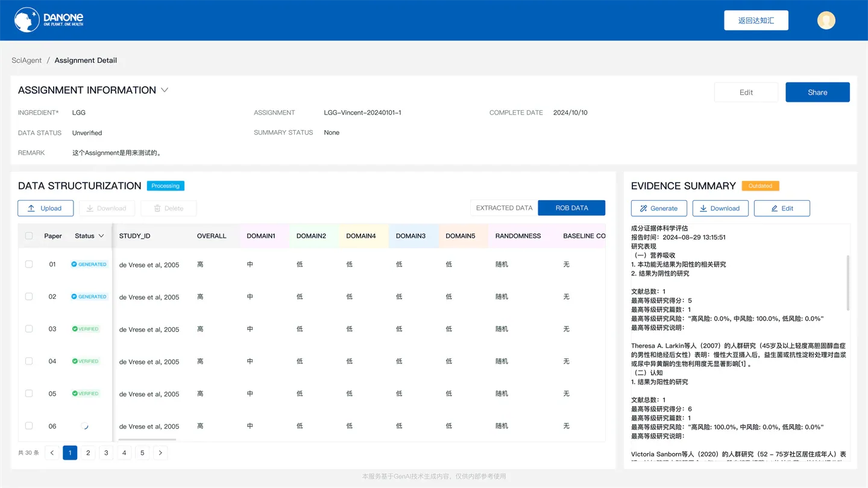Image resolution: width=868 pixels, height=488 pixels.
Task: Check the box for paper 06
Action: pos(29,426)
